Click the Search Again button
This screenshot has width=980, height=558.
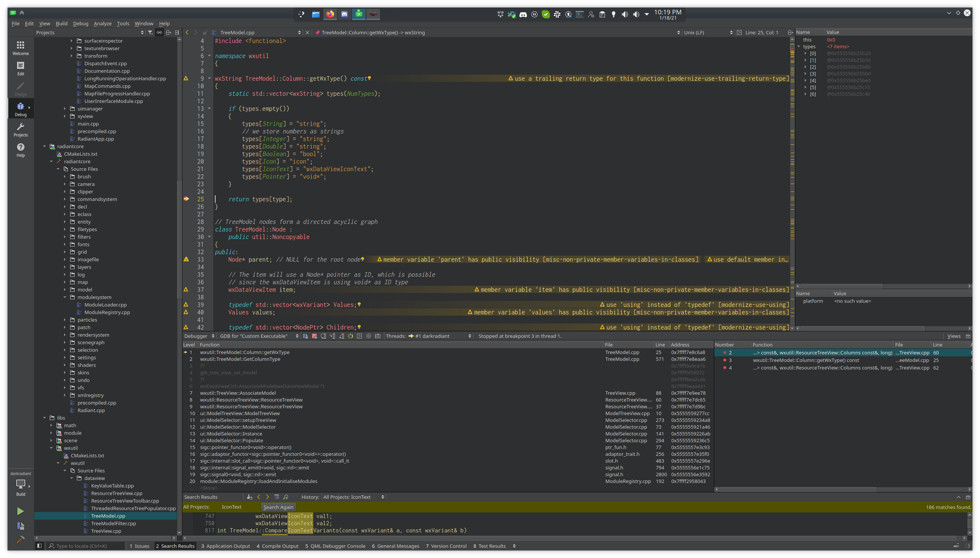tap(278, 507)
